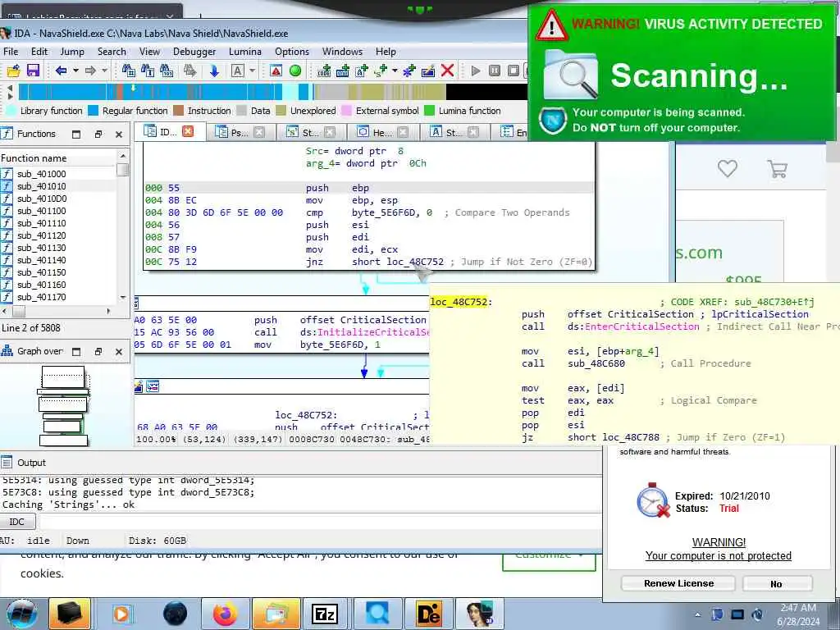Screen dimensions: 840x630
Task: Click the red warning triangle toolbar icon
Action: pyautogui.click(x=276, y=71)
